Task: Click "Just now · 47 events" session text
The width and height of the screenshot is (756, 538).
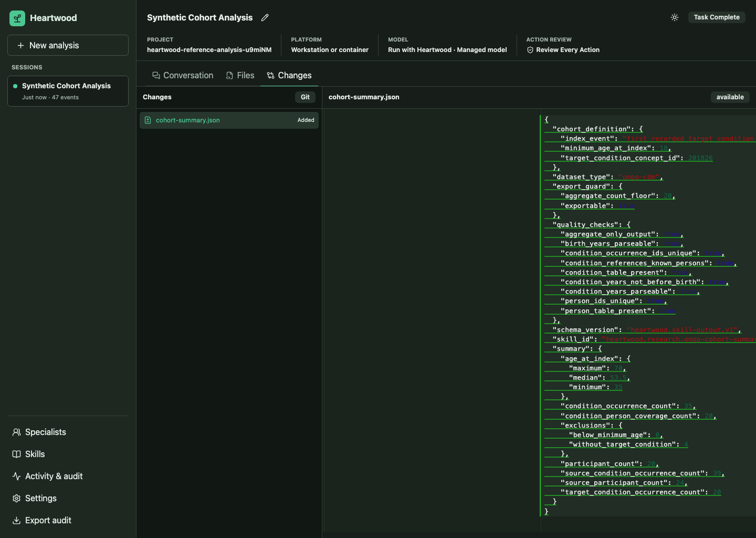Action: [50, 98]
